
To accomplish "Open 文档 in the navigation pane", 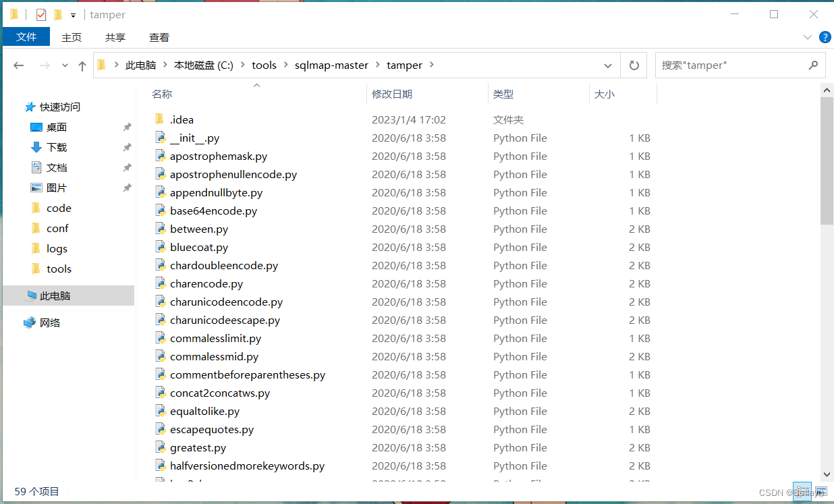I will [57, 167].
